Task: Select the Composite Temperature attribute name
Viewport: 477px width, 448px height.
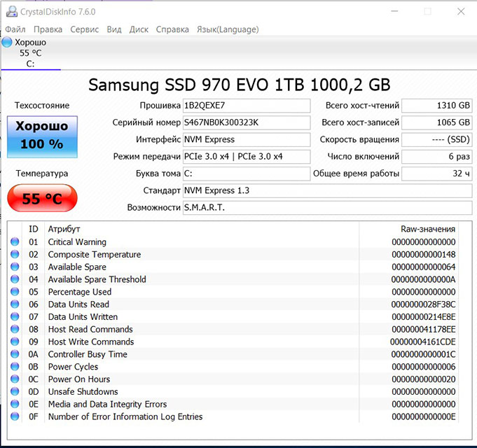Action: click(95, 254)
